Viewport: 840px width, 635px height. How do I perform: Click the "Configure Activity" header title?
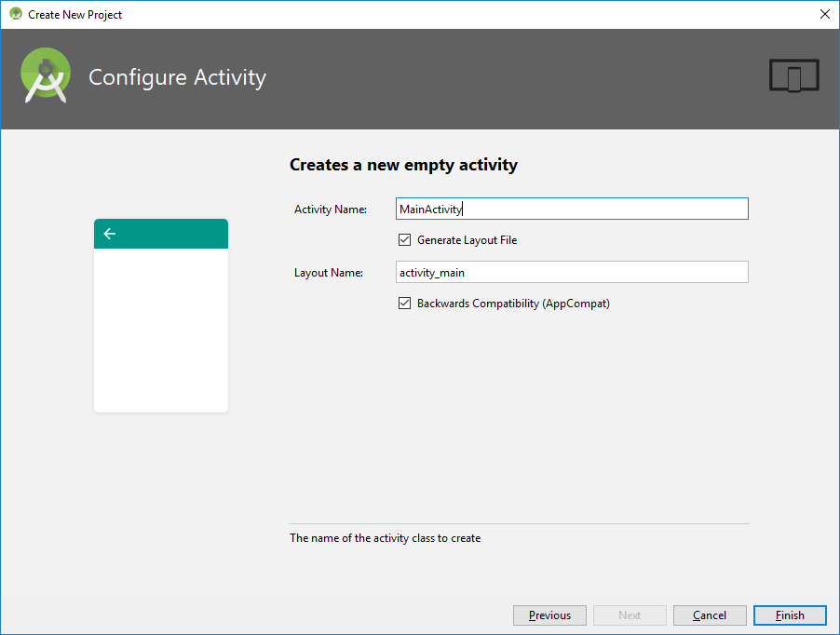[177, 77]
